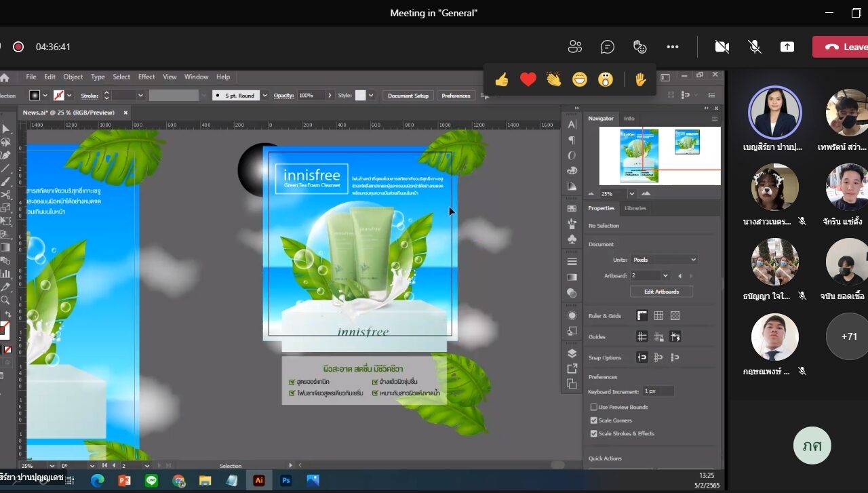The width and height of the screenshot is (868, 493).
Task: Open Photoshop from the taskbar
Action: pyautogui.click(x=285, y=480)
